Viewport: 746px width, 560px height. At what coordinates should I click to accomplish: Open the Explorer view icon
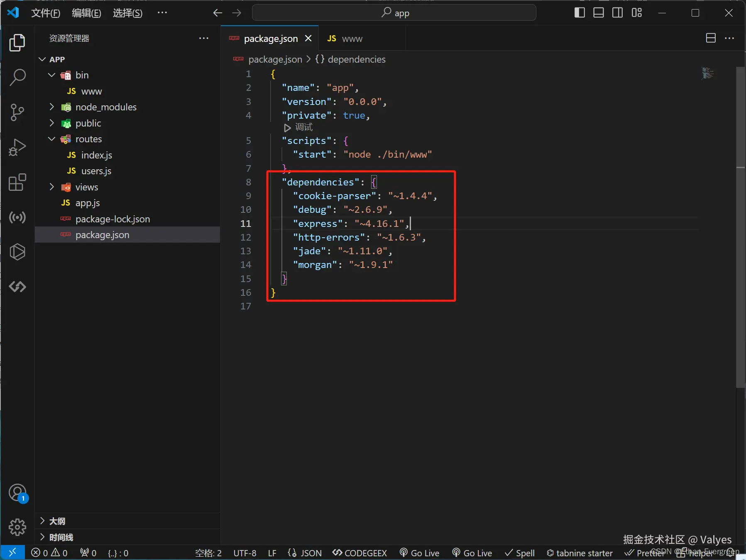17,43
